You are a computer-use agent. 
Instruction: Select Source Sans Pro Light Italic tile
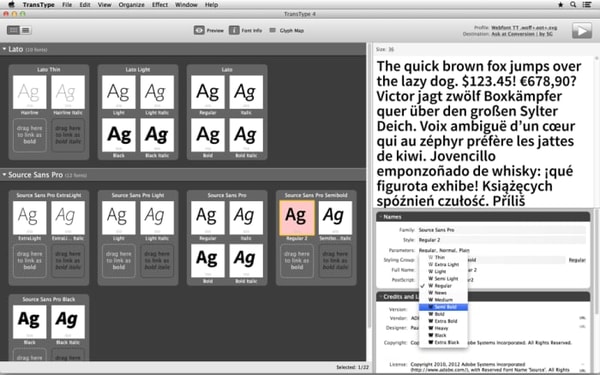(x=157, y=218)
